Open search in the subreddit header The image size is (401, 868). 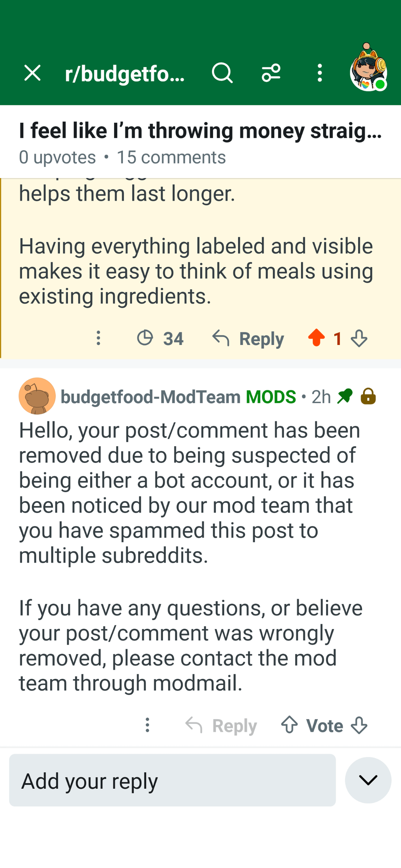coord(222,73)
